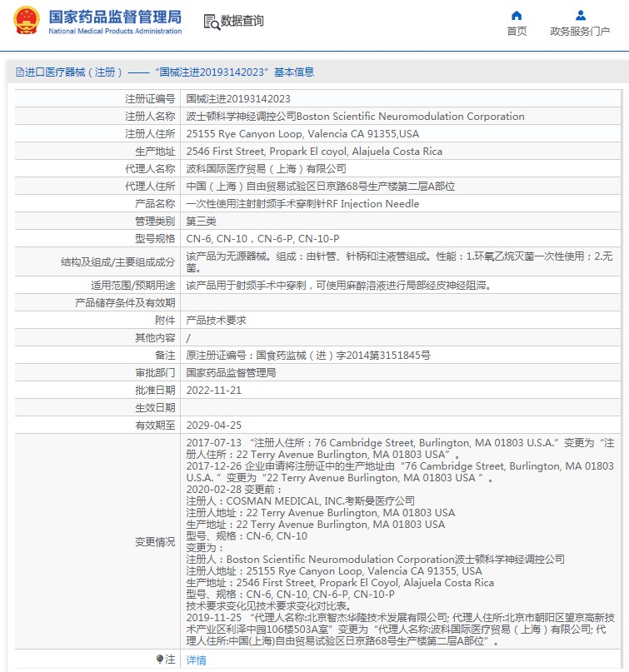Open the 详情 link
The height and width of the screenshot is (672, 629).
[196, 660]
